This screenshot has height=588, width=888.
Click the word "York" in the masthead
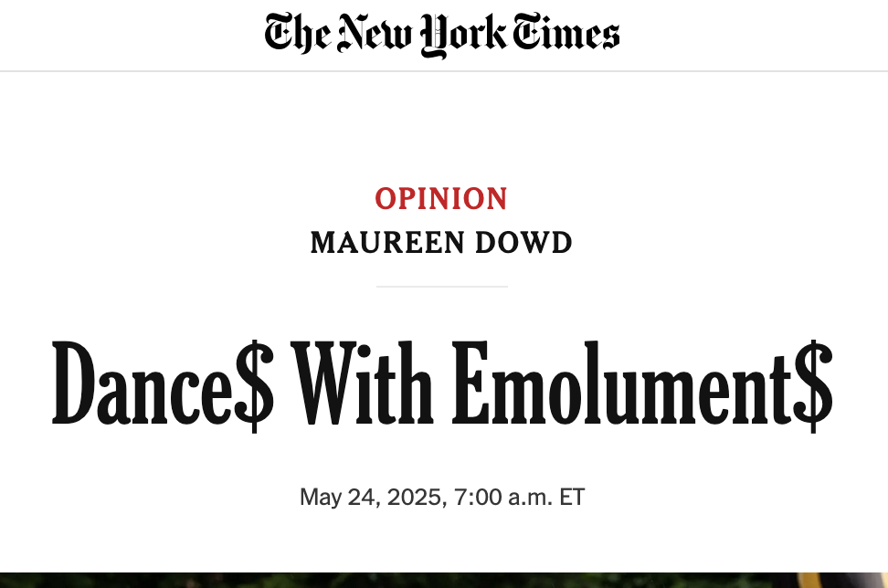coord(463,35)
